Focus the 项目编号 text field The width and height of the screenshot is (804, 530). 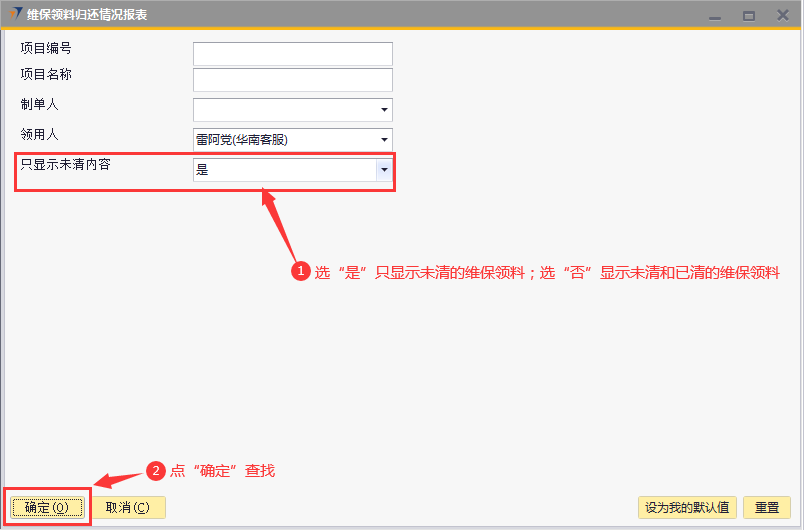(292, 53)
